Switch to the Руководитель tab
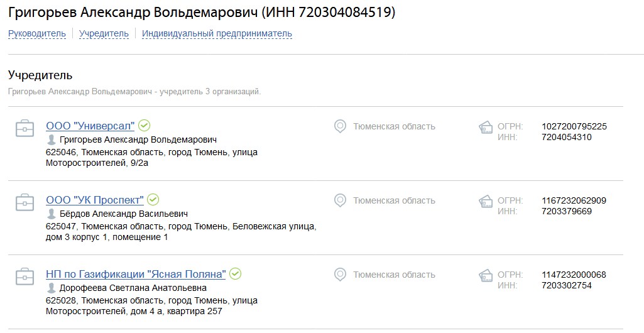644x333 pixels. click(37, 34)
